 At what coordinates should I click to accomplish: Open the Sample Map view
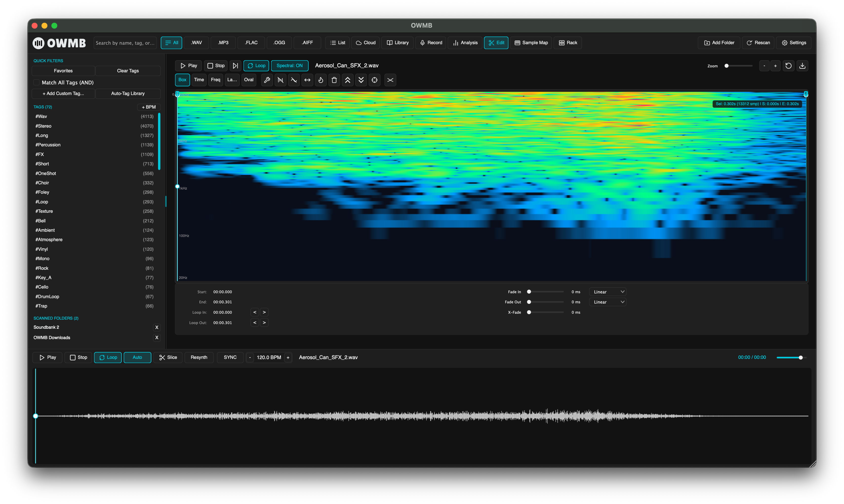(x=531, y=43)
